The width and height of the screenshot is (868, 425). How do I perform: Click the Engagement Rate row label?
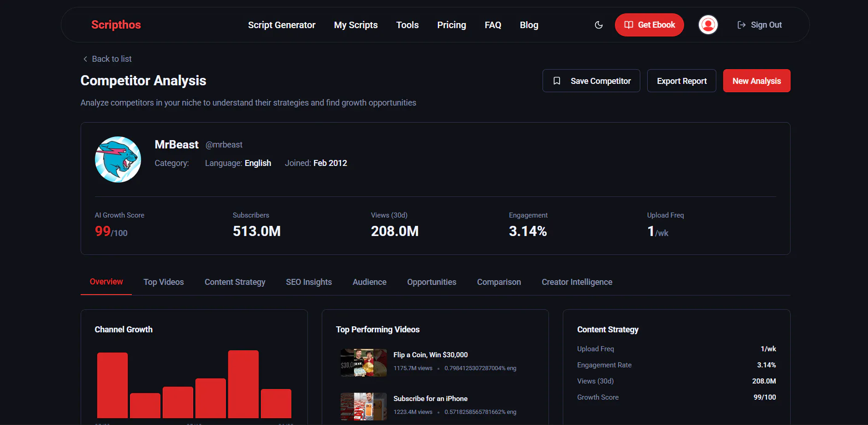(604, 365)
